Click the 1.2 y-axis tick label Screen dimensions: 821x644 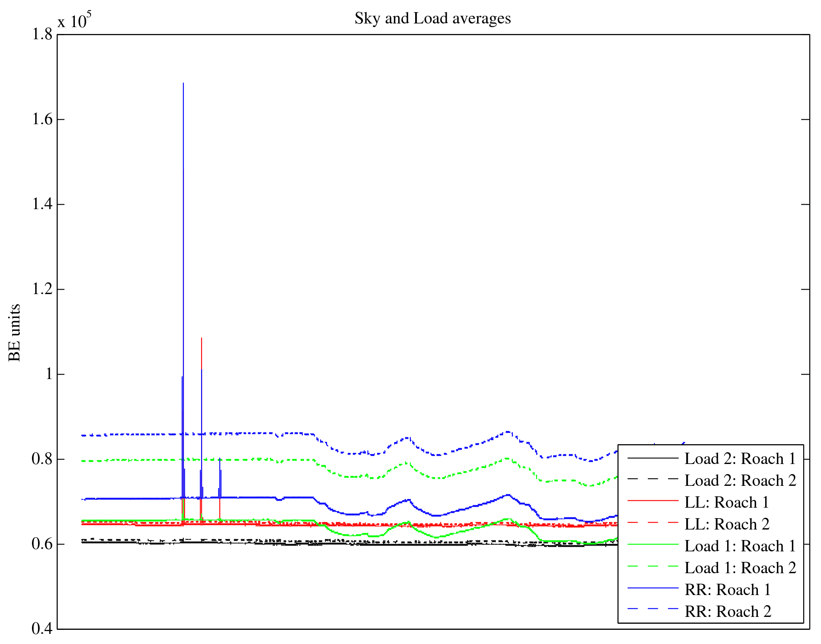click(x=42, y=289)
